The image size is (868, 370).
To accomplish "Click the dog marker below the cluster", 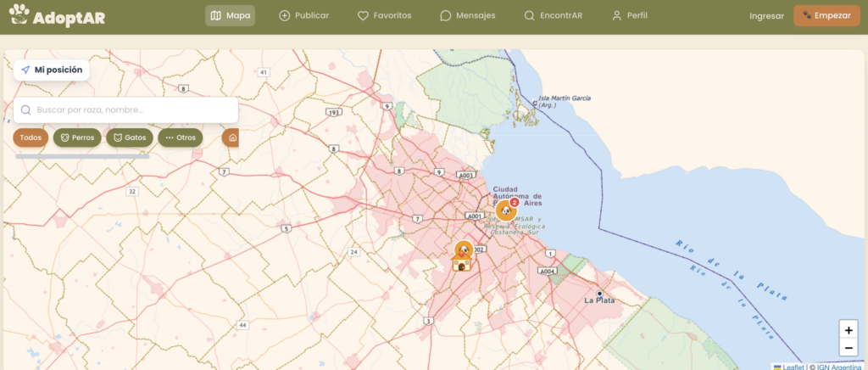I will point(463,249).
